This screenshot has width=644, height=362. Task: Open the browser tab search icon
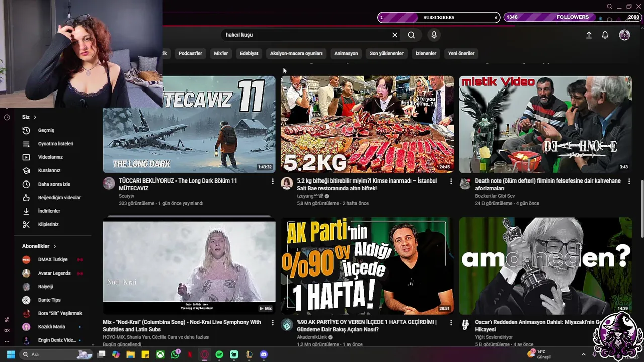pyautogui.click(x=609, y=7)
